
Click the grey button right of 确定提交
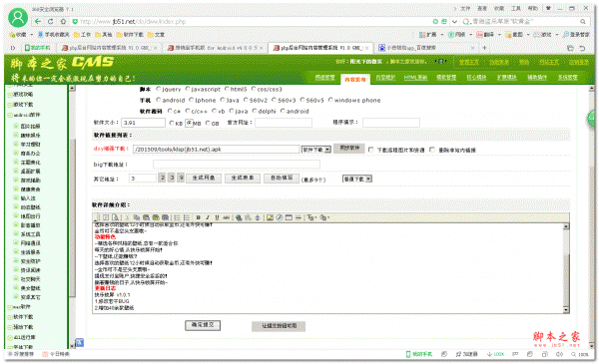(279, 326)
